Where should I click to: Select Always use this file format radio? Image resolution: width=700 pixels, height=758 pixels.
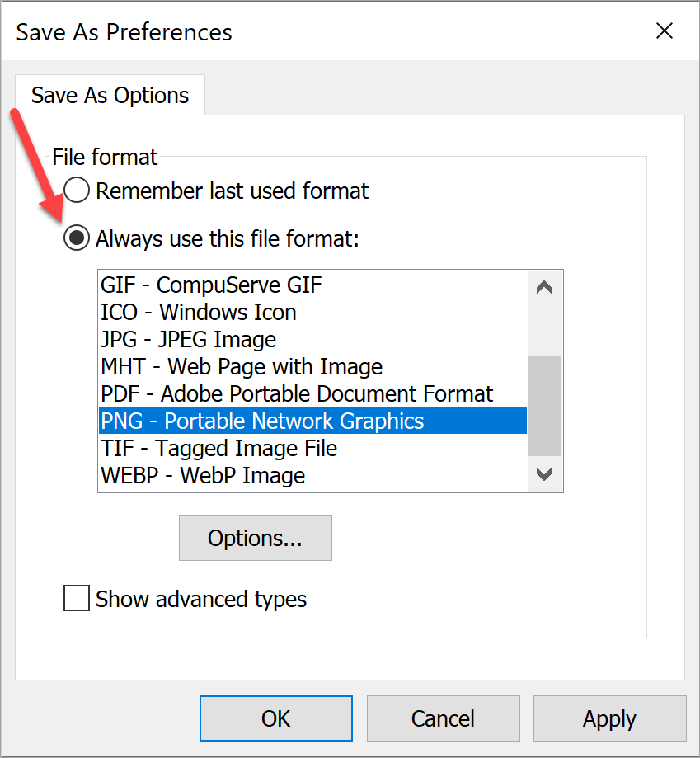click(x=77, y=239)
